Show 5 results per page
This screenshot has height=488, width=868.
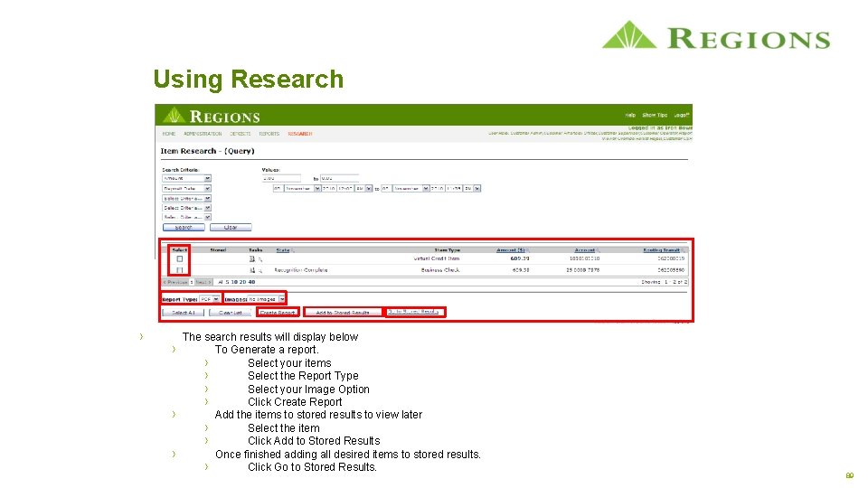point(227,282)
